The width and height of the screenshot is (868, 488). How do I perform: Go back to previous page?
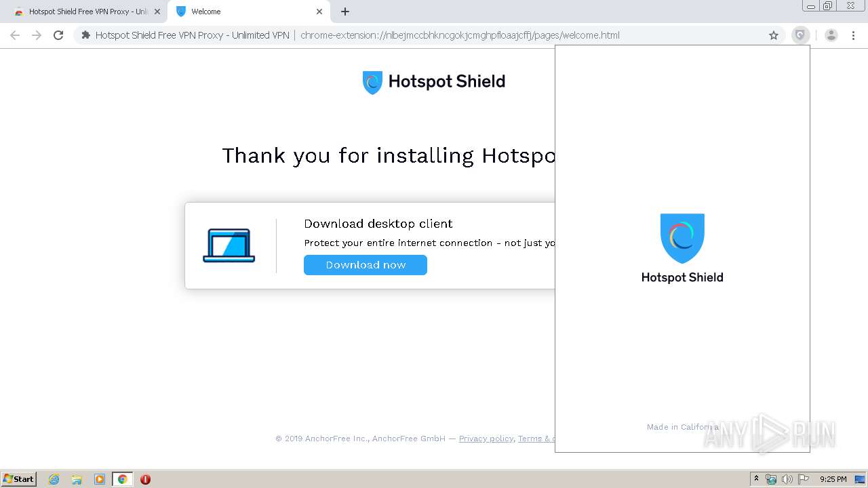click(x=15, y=35)
